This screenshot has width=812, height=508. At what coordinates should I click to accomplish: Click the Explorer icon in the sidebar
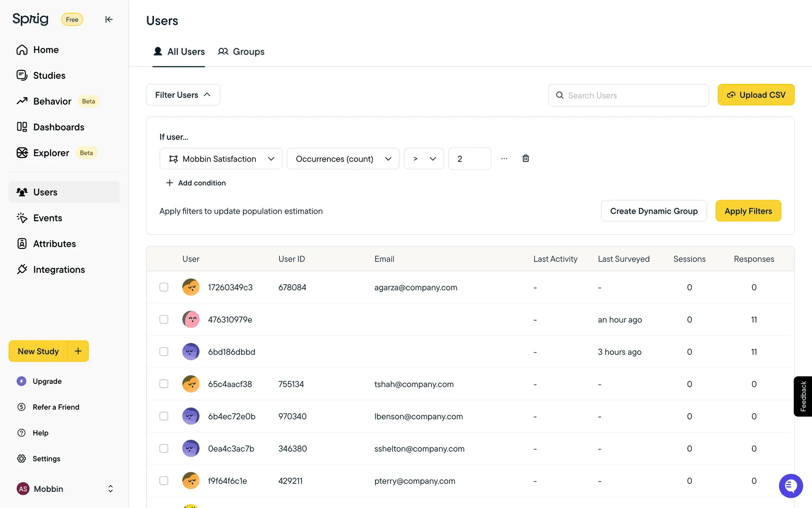pyautogui.click(x=22, y=153)
